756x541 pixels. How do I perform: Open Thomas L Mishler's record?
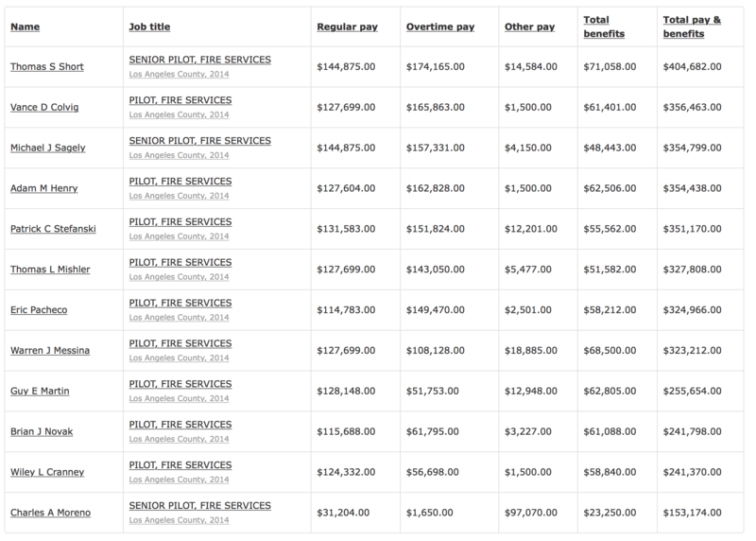pyautogui.click(x=50, y=270)
